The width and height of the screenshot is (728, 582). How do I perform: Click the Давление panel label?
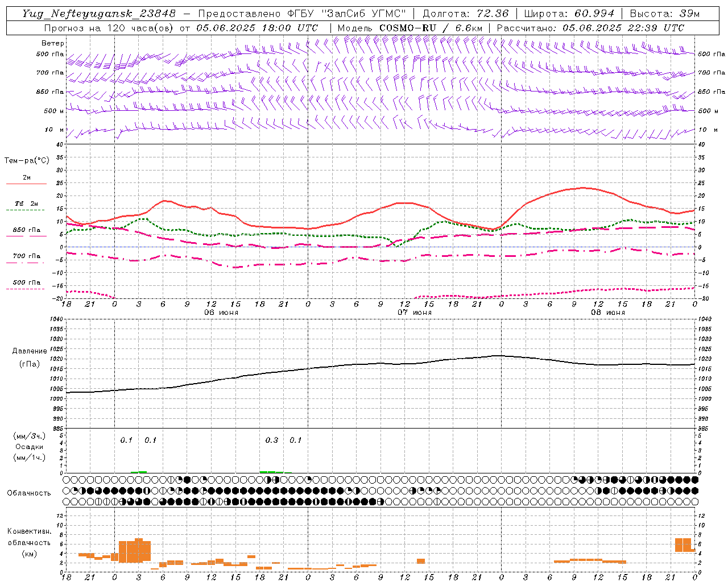(x=30, y=351)
